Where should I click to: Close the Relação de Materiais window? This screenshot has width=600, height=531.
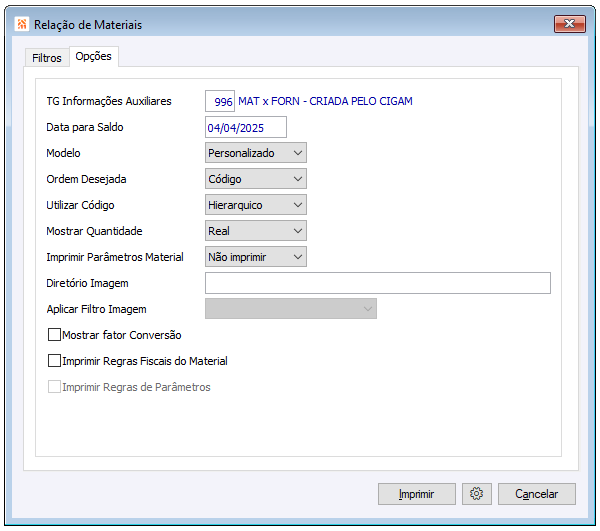pos(570,24)
